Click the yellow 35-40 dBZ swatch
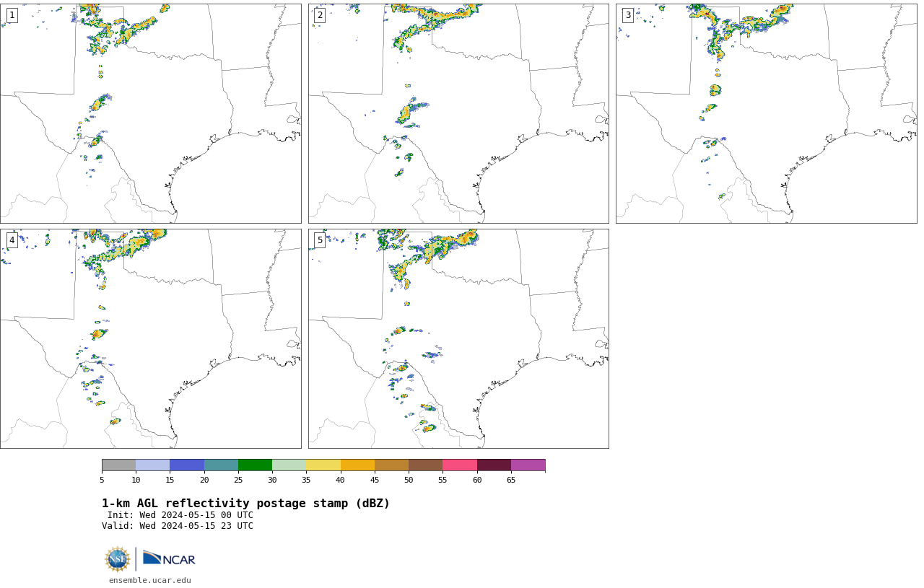Screen dimensions: 924x588 click(x=323, y=465)
